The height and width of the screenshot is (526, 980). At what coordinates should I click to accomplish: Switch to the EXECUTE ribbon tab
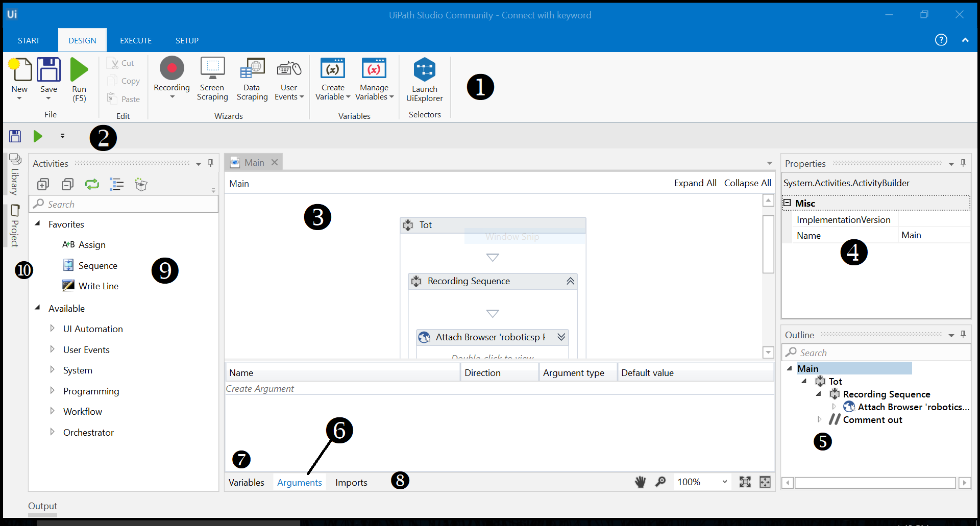136,40
